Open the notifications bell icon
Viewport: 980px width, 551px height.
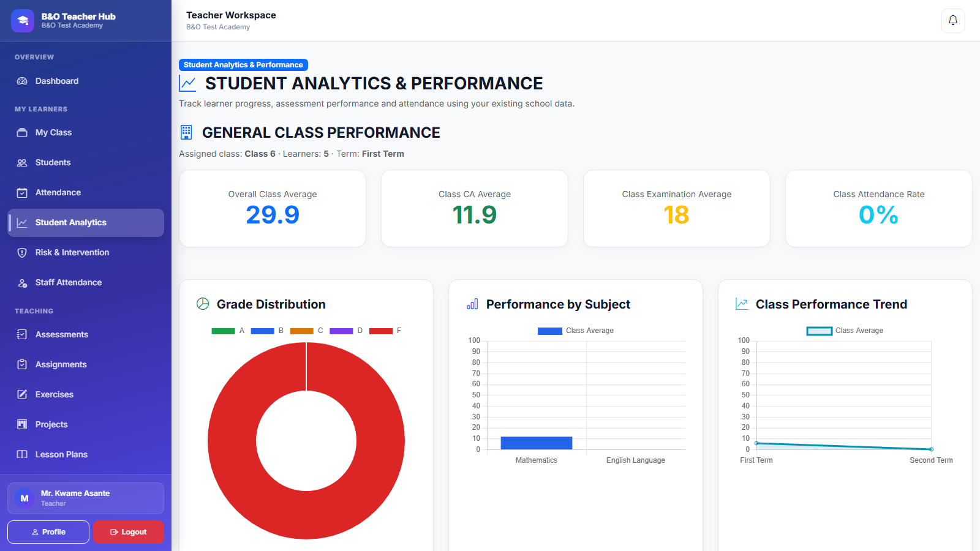click(x=953, y=20)
